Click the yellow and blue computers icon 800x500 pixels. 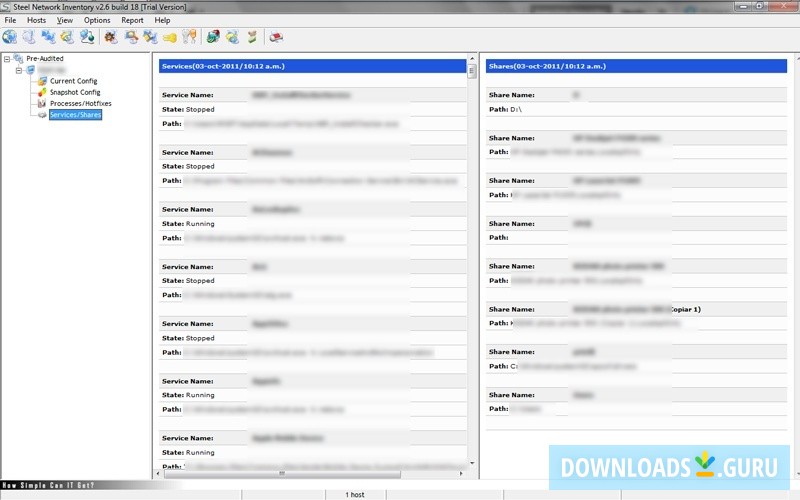pyautogui.click(x=232, y=37)
